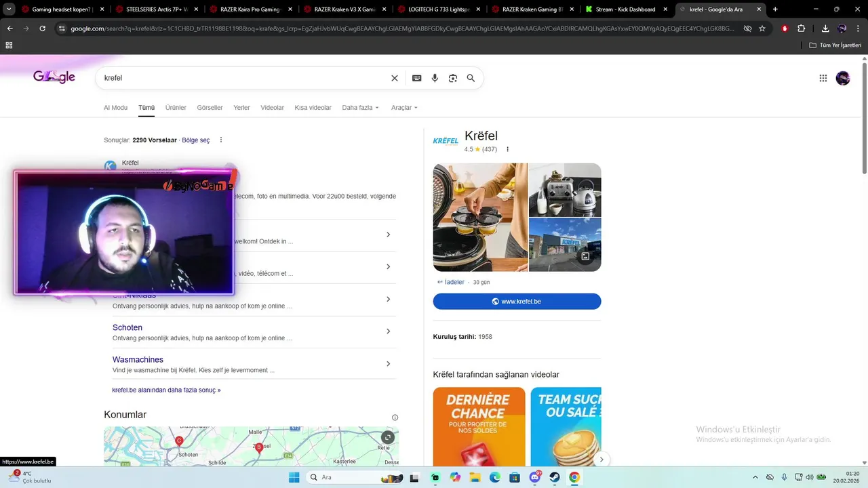This screenshot has width=868, height=488.
Task: Select the Kısa videolar search tab
Action: pos(313,108)
